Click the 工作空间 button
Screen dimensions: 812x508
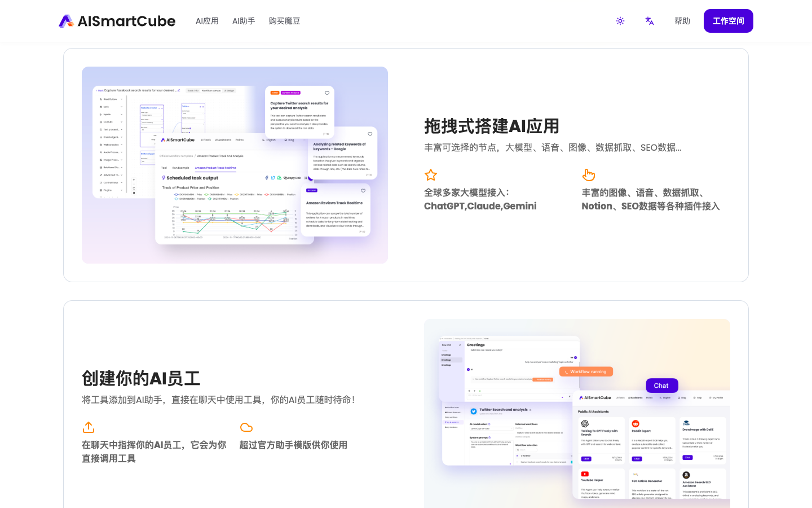(x=729, y=21)
